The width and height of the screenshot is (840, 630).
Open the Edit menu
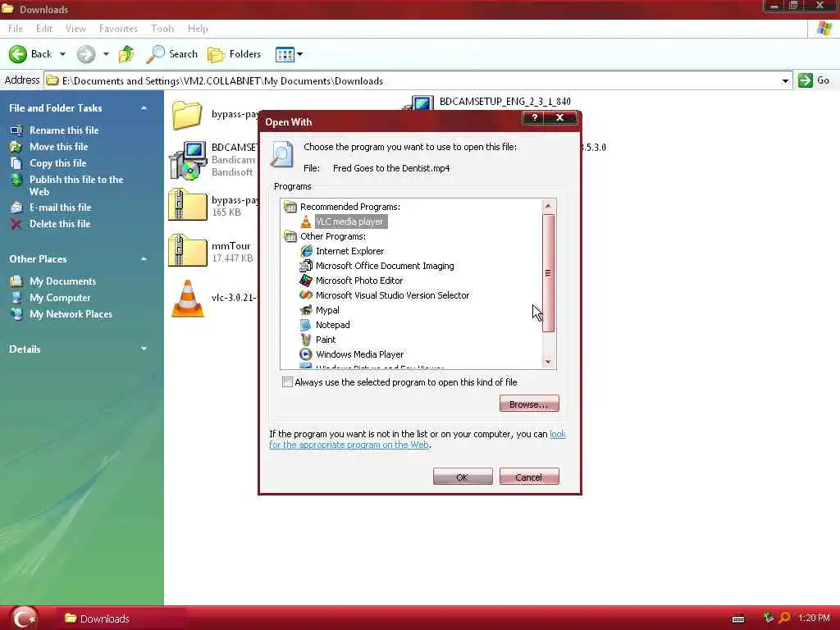[44, 29]
